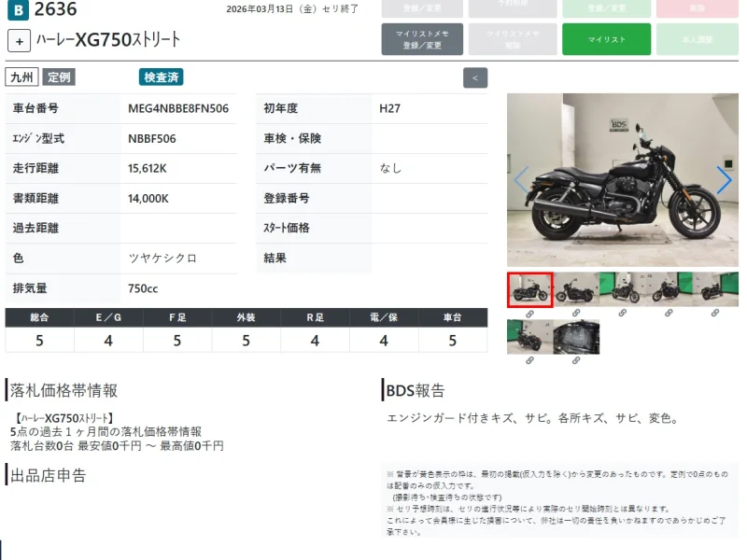
Task: Click the link icon under the fourth thumbnail
Action: click(669, 313)
